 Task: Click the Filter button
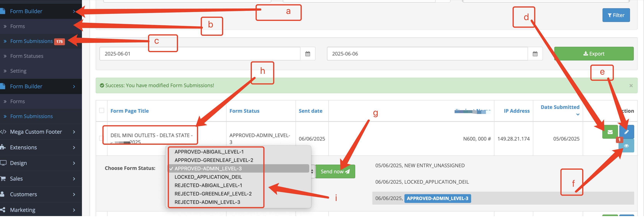[616, 15]
